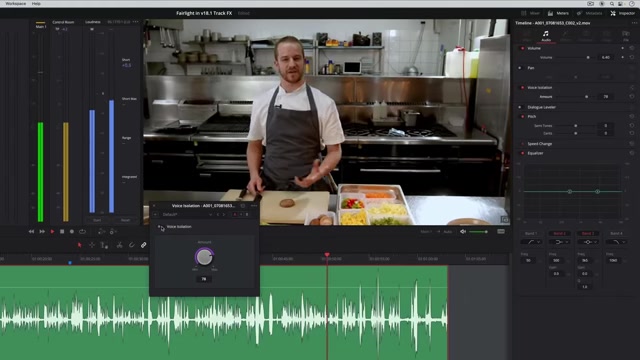Viewport: 640px width, 360px height.
Task: Toggle EQ Band 2 on or off
Action: [559, 233]
